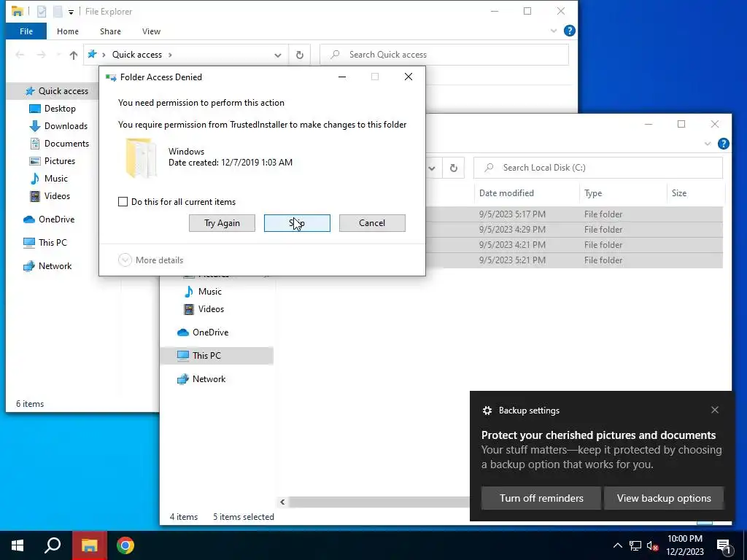Select Videos in Local Disk window sidebar
Viewport: 747px width, 560px height.
pos(204,309)
